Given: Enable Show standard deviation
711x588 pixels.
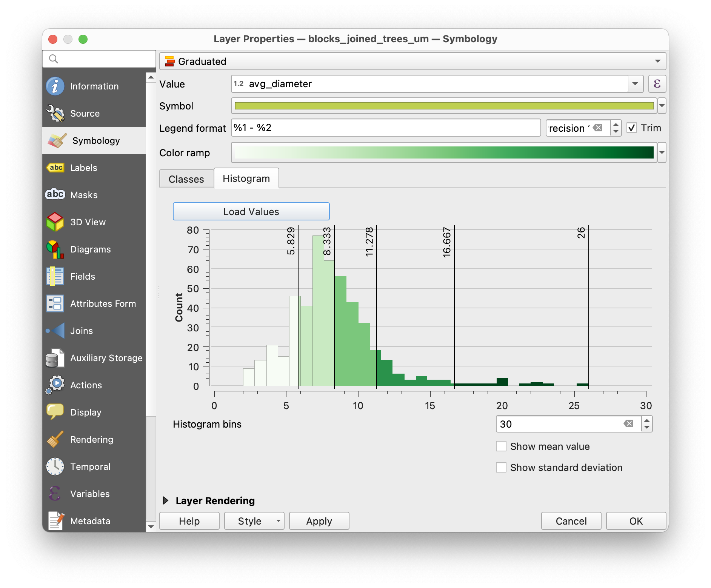Looking at the screenshot, I should pyautogui.click(x=501, y=467).
